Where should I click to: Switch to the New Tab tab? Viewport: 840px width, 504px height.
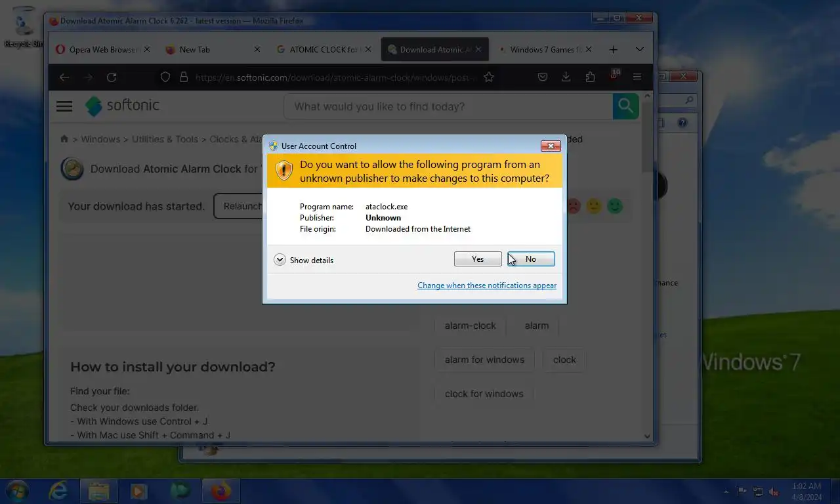[x=213, y=49]
